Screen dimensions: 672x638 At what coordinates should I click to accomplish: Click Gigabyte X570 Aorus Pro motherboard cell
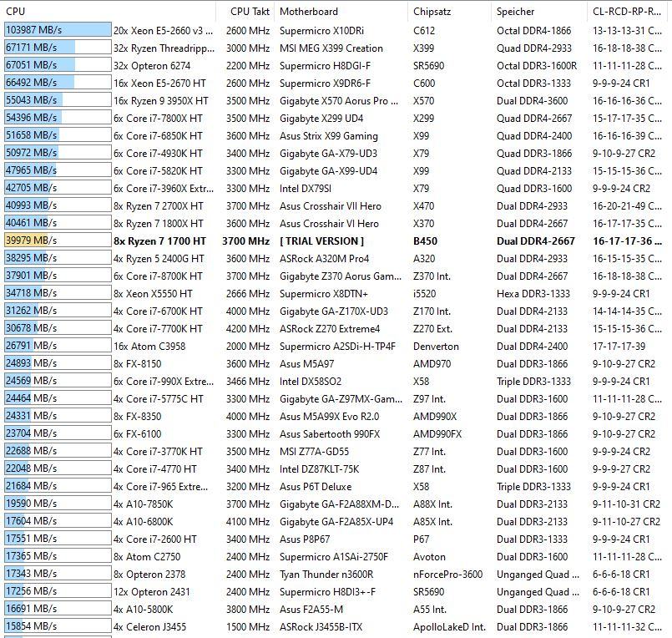tap(339, 101)
